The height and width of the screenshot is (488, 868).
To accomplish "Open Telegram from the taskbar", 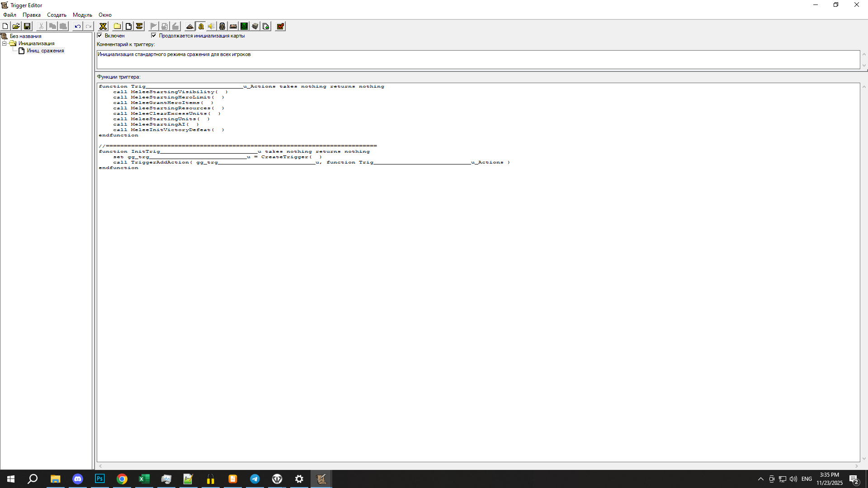I will click(255, 479).
